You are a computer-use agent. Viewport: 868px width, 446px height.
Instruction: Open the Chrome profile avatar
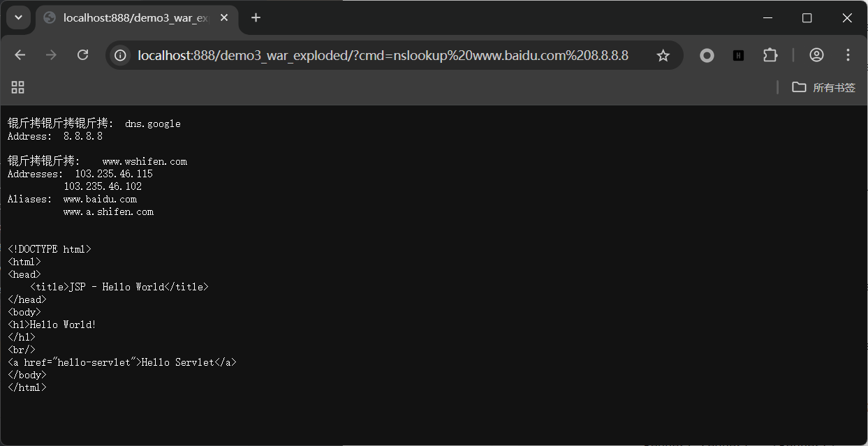816,54
